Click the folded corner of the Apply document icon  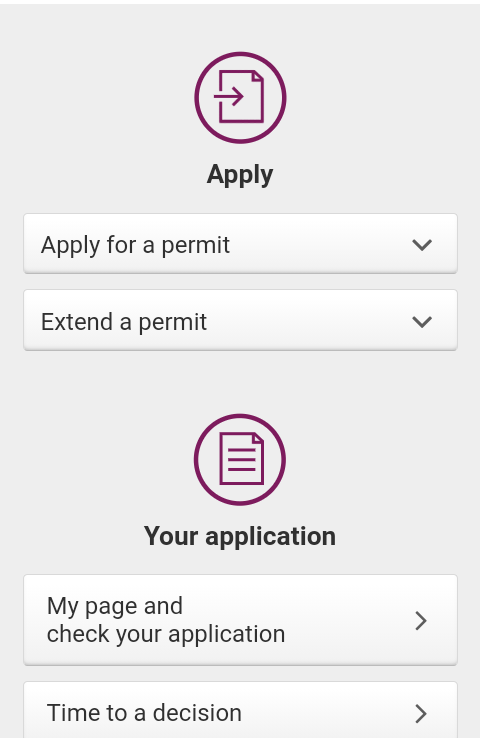pyautogui.click(x=258, y=77)
